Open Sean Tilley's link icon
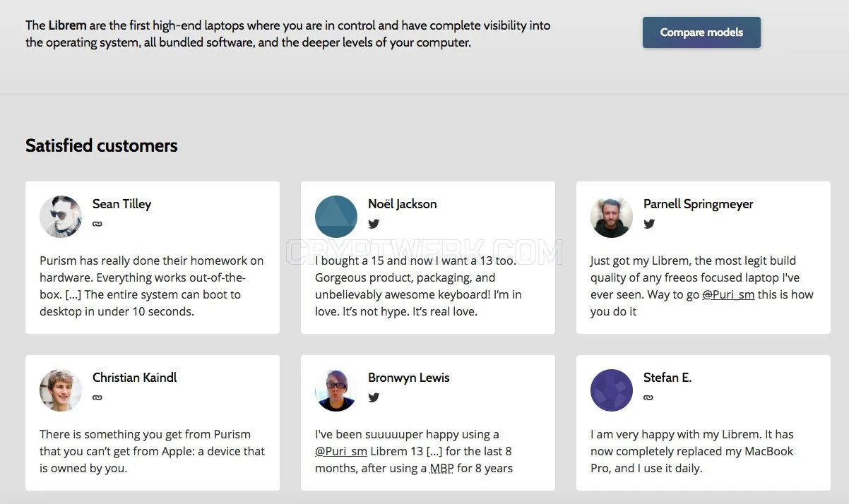This screenshot has height=504, width=849. coord(97,224)
